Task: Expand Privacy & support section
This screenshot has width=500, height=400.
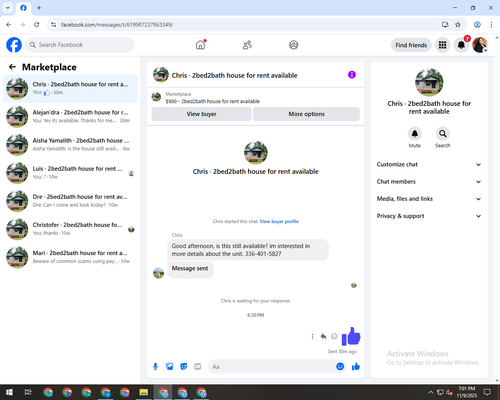Action: click(x=429, y=216)
